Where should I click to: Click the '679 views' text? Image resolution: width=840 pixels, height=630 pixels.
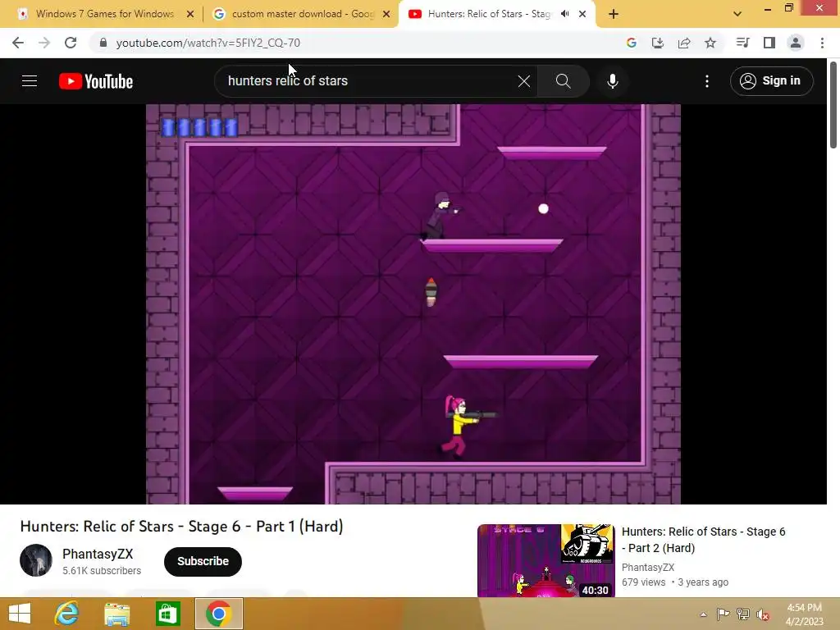click(x=643, y=582)
